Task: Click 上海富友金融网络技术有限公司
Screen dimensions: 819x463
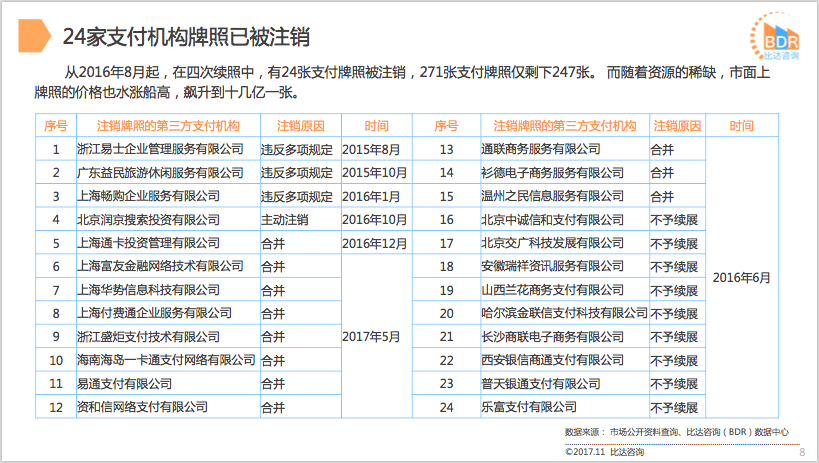Action: coord(160,266)
